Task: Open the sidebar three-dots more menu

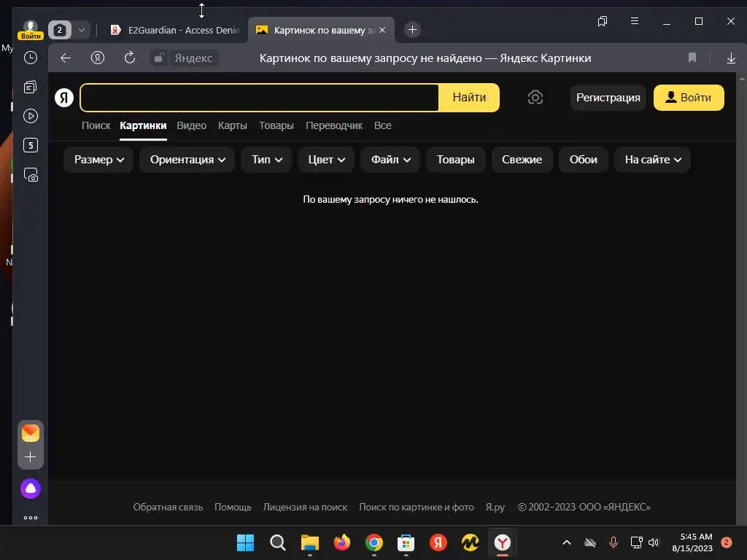Action: tap(31, 518)
